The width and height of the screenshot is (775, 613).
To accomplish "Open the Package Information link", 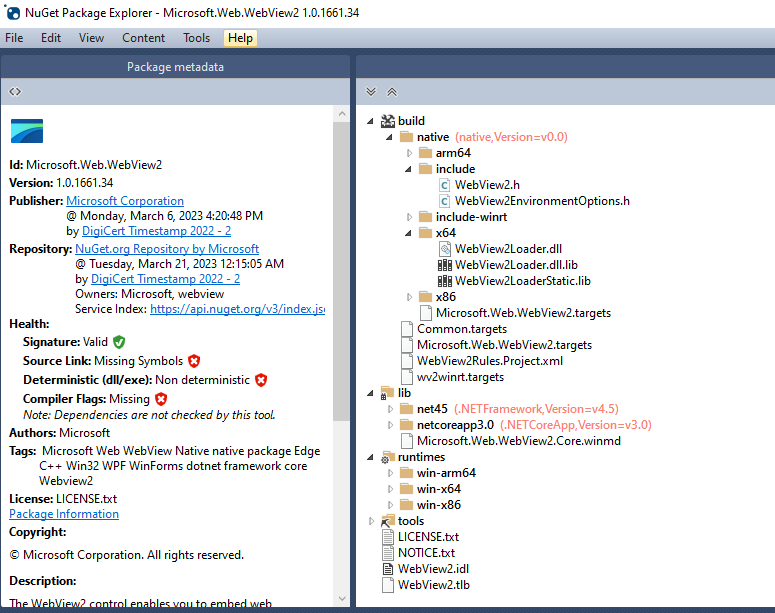I will click(x=64, y=514).
